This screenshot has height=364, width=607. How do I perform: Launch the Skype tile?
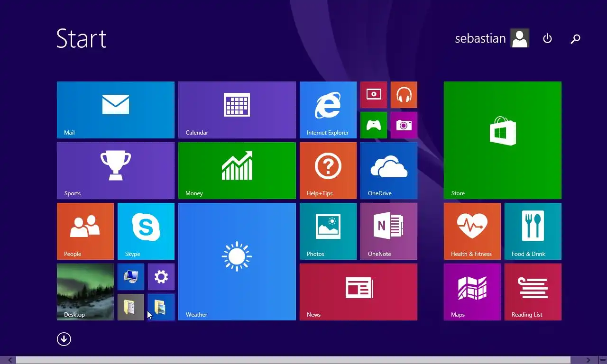click(x=146, y=231)
